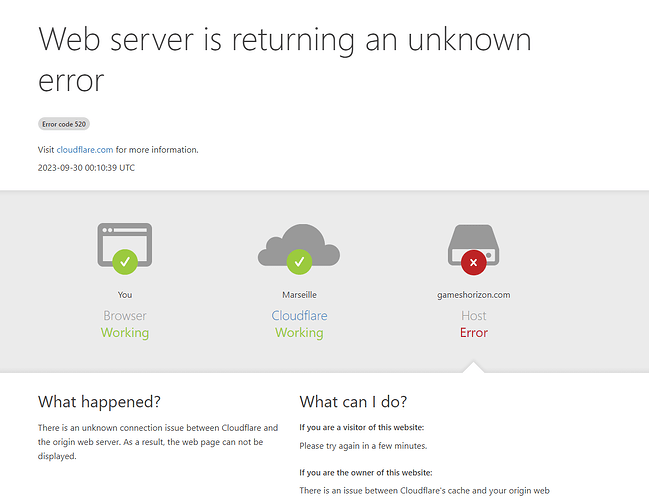Click the Please try again in a few minutes text
649x500 pixels.
coord(363,446)
